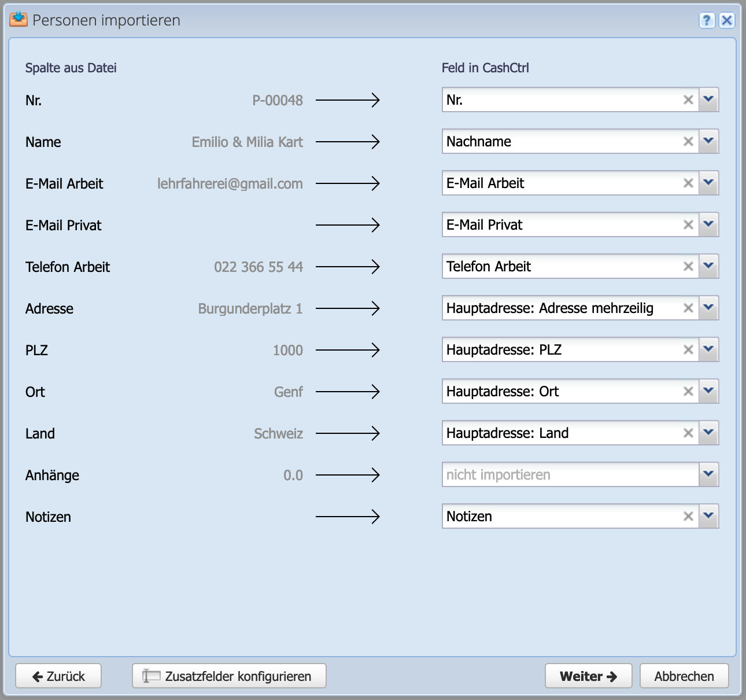Open the dropdown for the Anhänge mapping

[x=708, y=474]
